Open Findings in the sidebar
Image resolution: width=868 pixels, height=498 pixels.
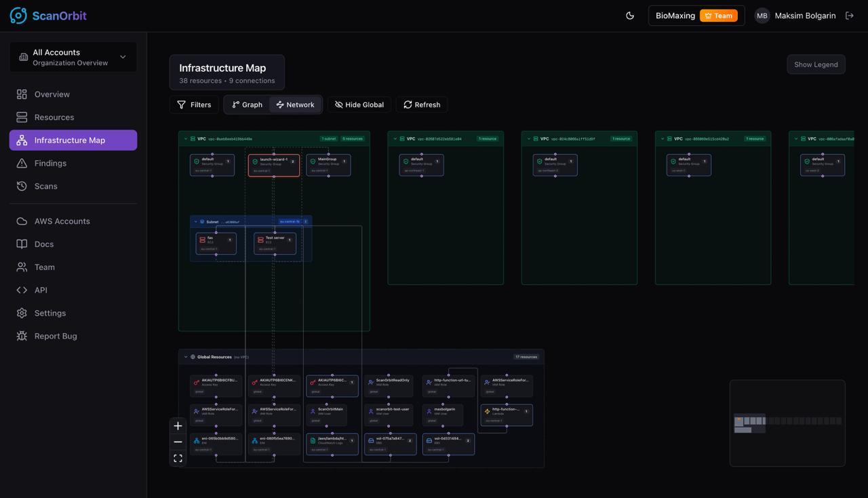[50, 163]
